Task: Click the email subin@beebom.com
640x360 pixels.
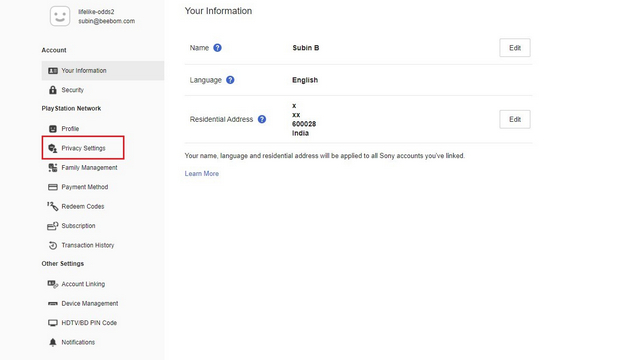Action: point(107,21)
